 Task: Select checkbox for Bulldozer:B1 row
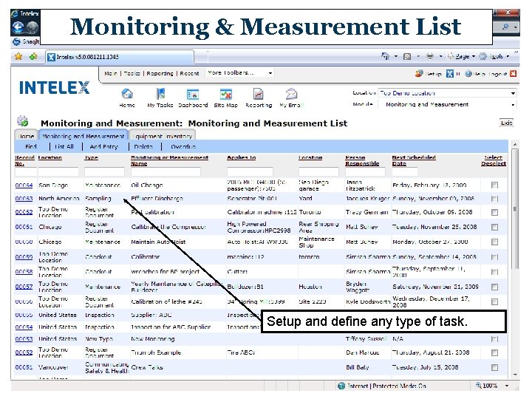click(494, 287)
